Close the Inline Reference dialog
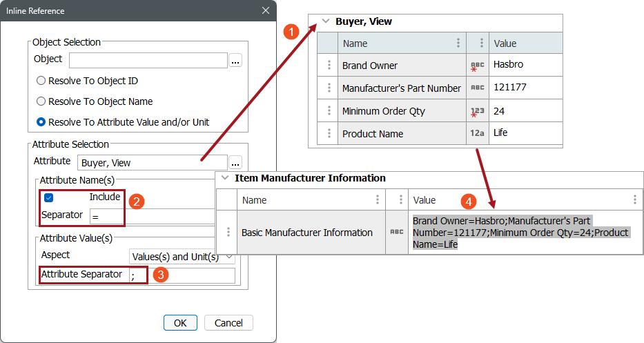The width and height of the screenshot is (644, 343). (x=266, y=10)
